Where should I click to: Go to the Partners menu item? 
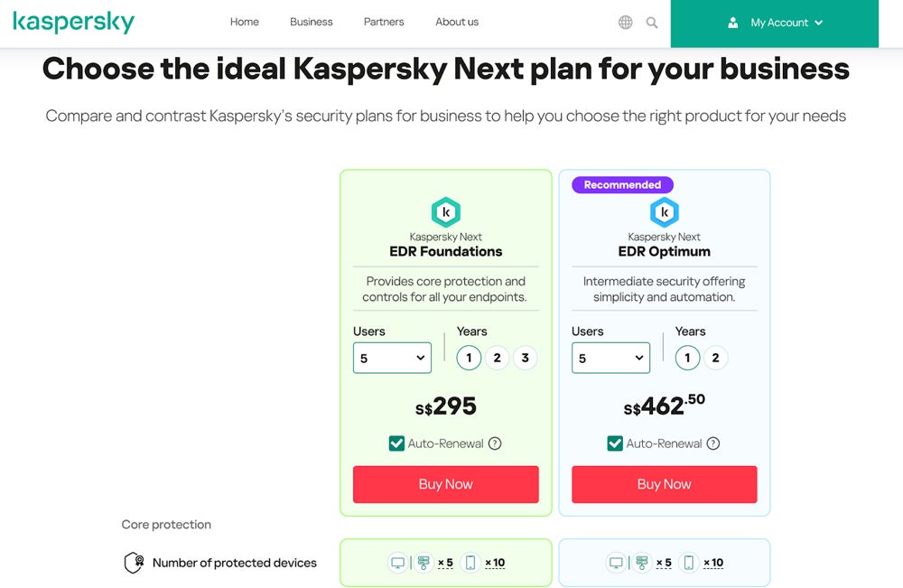click(x=384, y=22)
